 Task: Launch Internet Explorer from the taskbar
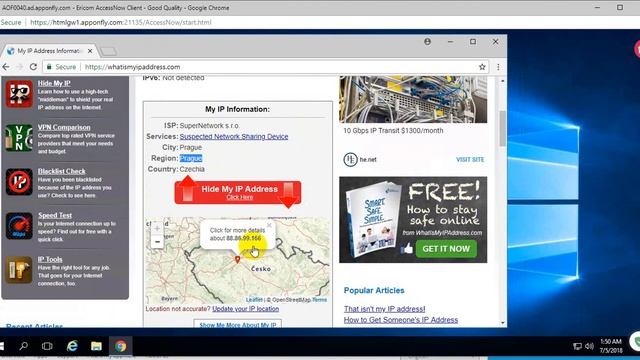pyautogui.click(x=72, y=346)
